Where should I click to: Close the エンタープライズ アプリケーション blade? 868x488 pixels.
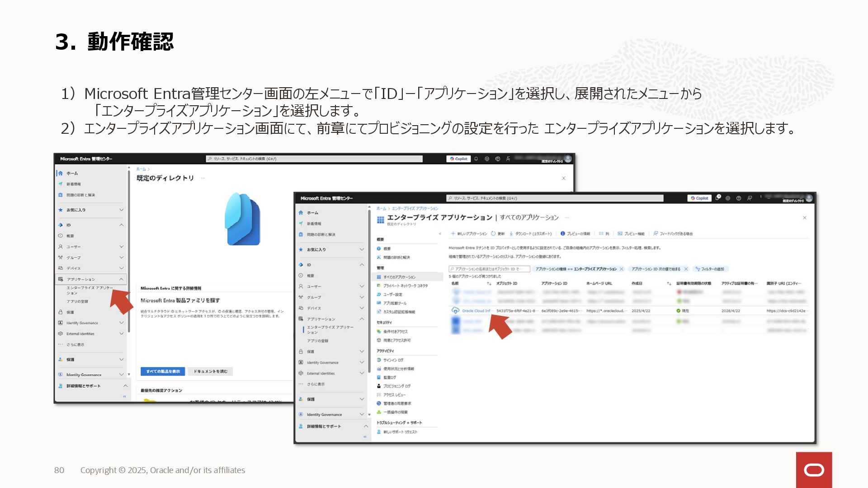tap(805, 218)
